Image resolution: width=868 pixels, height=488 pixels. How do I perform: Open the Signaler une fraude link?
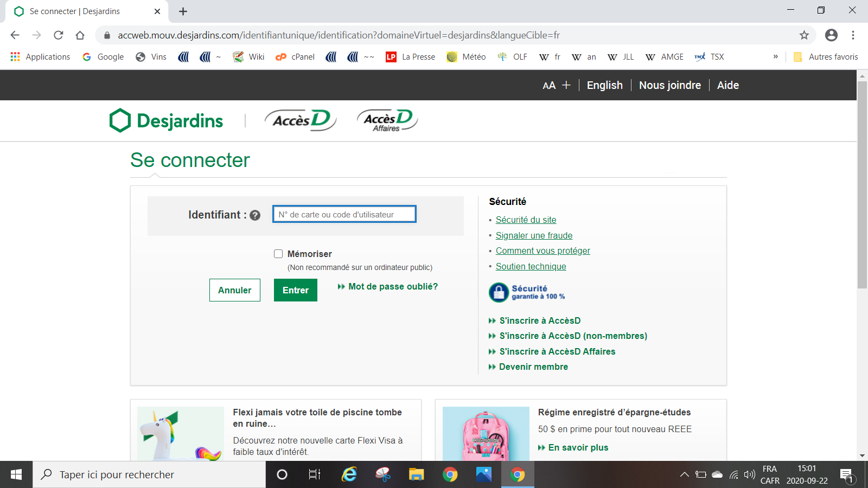[x=534, y=235]
